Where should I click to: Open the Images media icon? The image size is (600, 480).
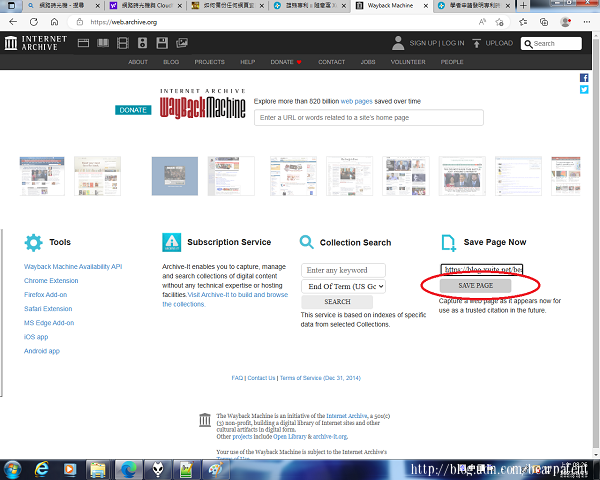pyautogui.click(x=180, y=43)
